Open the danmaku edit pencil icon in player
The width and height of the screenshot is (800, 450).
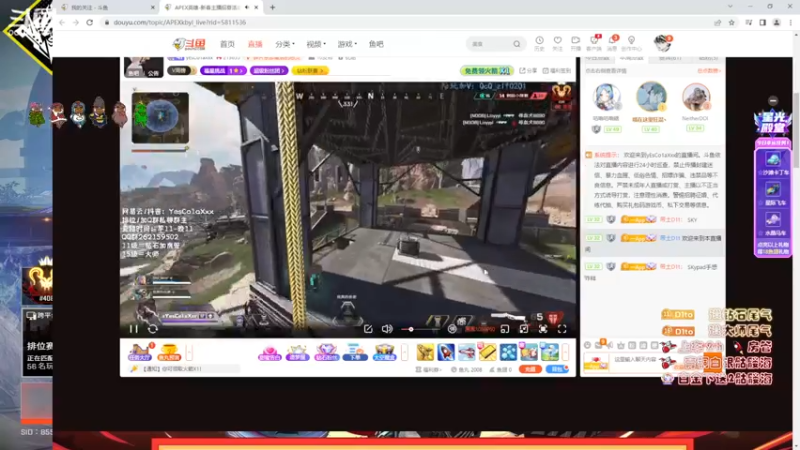(x=368, y=329)
